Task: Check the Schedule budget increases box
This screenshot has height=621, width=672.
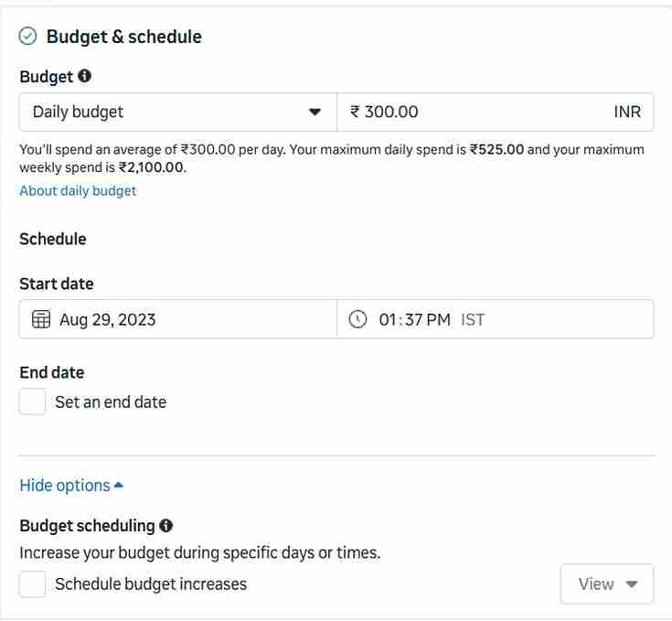Action: [33, 584]
